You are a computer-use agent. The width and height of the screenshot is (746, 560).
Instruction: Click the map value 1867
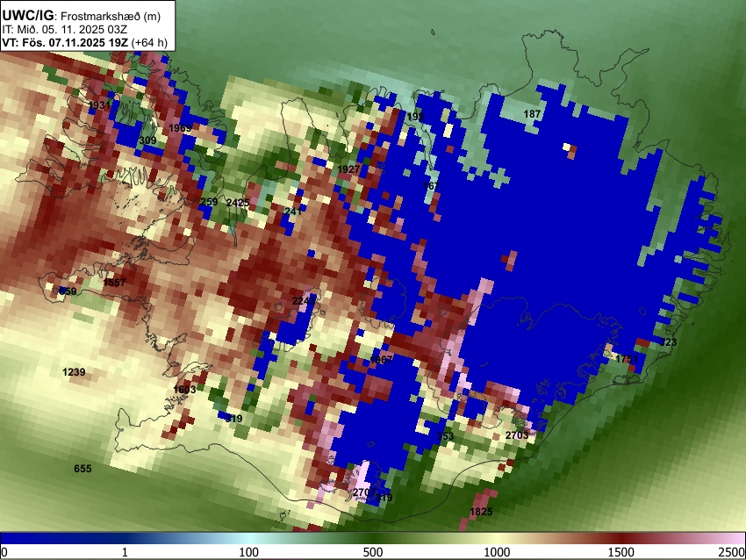pyautogui.click(x=381, y=360)
